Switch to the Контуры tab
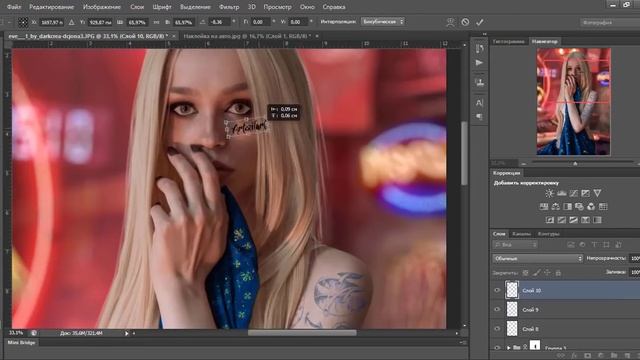Screen dimensions: 640x360 [x=549, y=234]
